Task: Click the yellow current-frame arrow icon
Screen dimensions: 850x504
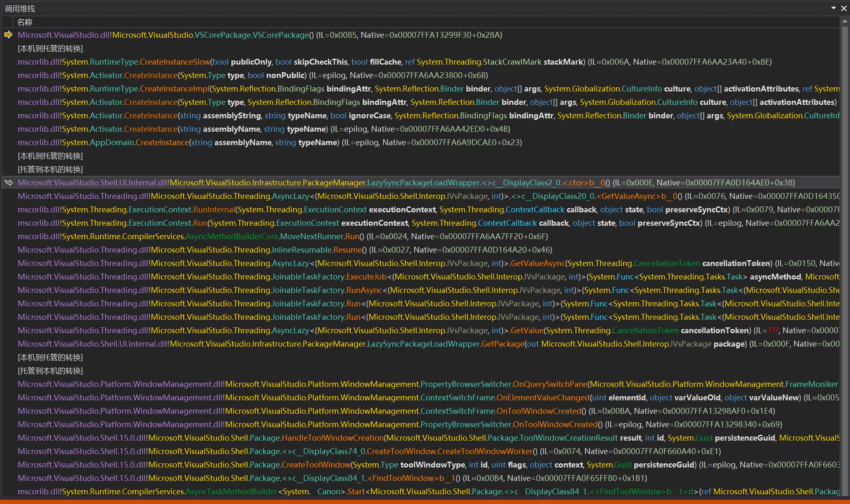Action: point(8,35)
